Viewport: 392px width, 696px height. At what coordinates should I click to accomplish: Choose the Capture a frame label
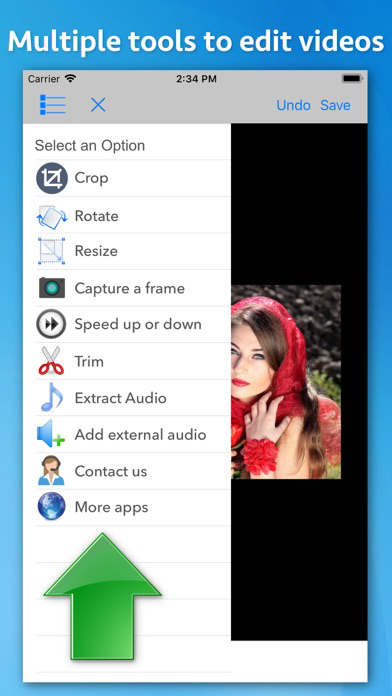click(130, 288)
